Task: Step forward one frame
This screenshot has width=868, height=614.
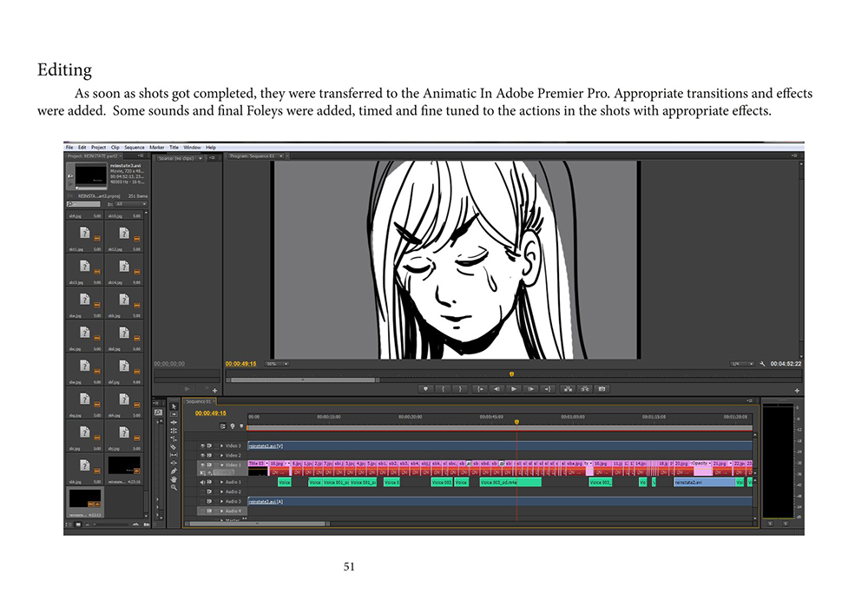Action: (x=531, y=389)
